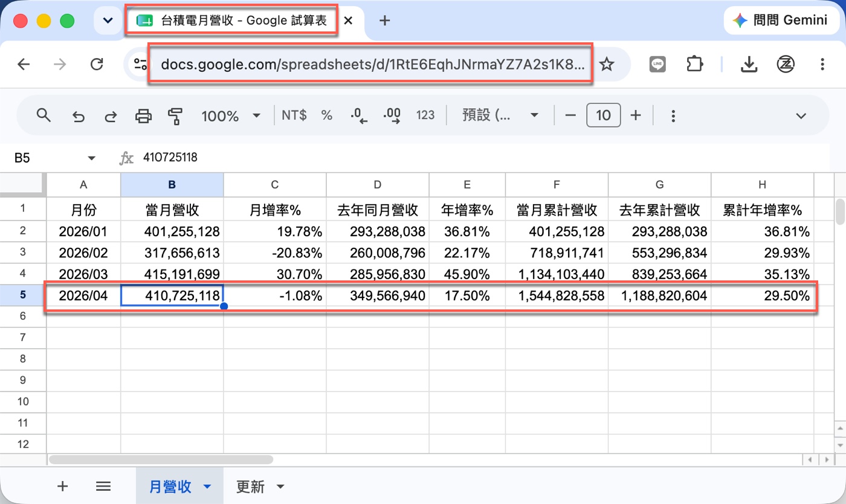The width and height of the screenshot is (846, 504).
Task: Undo the last action
Action: tap(78, 115)
